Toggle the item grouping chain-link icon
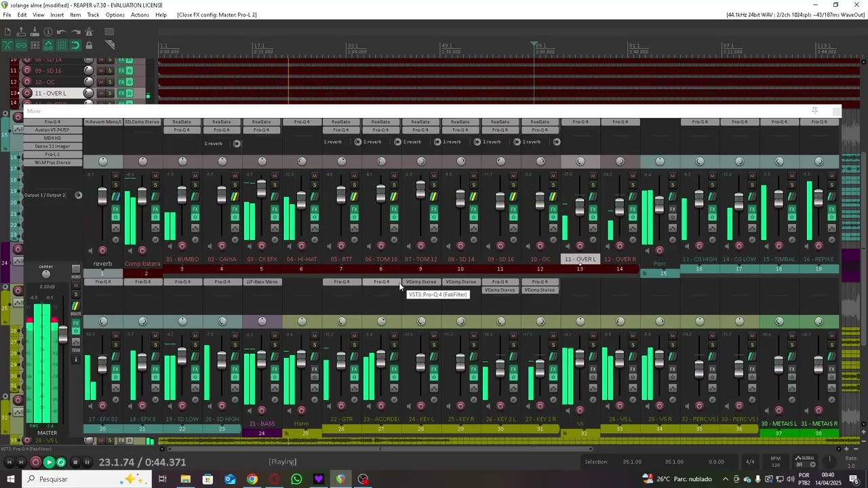Viewport: 868px width, 488px height. (21, 45)
